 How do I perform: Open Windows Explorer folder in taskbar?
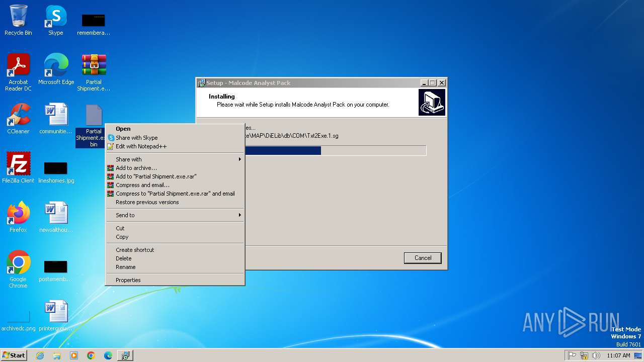57,355
